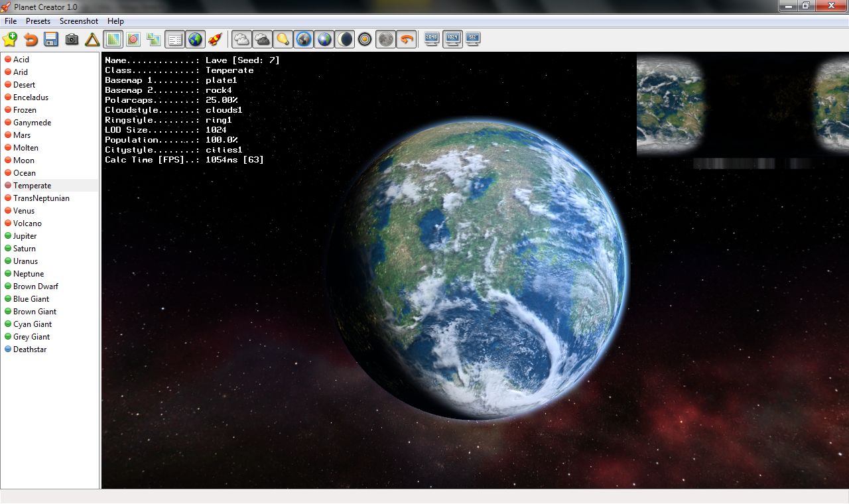849x504 pixels.
Task: Click the blue floppy disk save icon
Action: coord(51,40)
